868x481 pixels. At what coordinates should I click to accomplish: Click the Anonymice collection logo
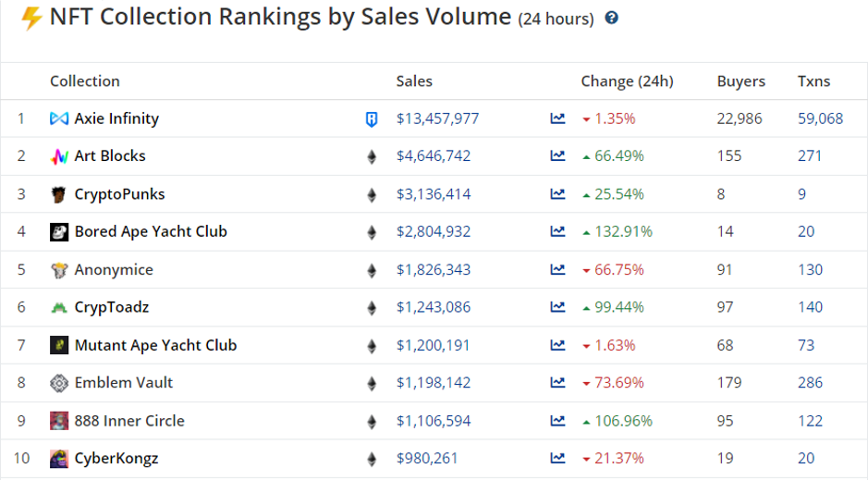tap(59, 270)
